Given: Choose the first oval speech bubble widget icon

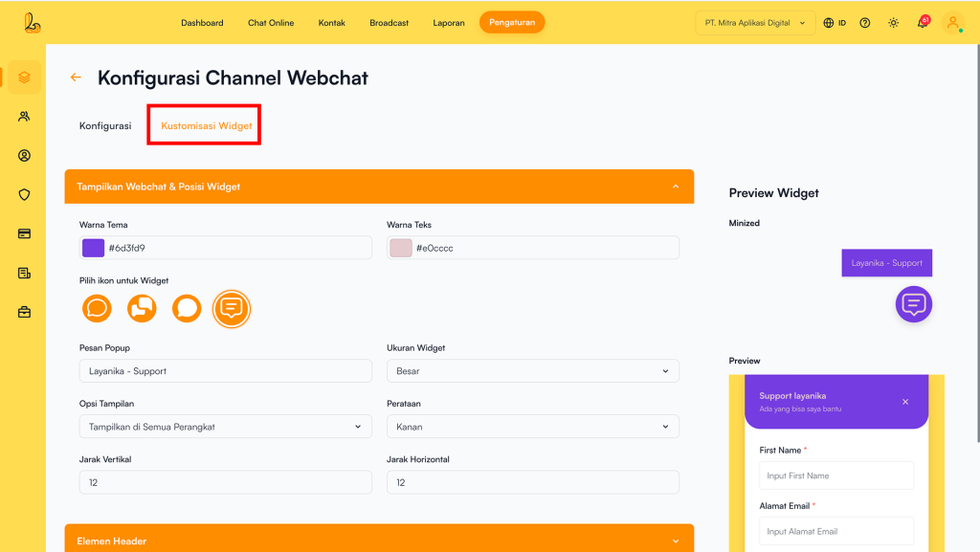Looking at the screenshot, I should [x=97, y=308].
